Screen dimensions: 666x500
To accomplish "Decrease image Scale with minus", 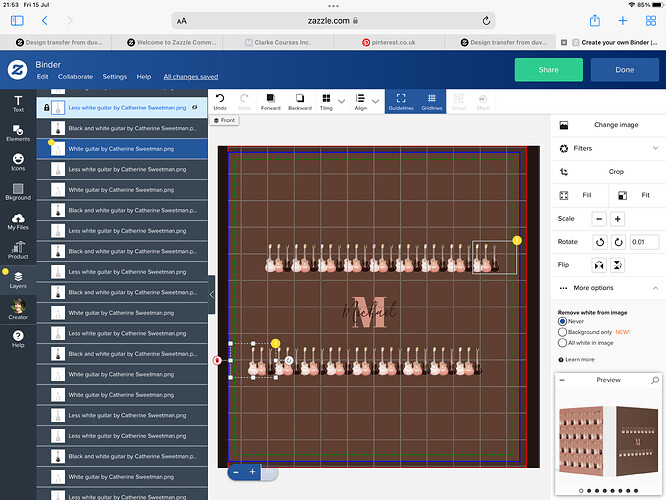I will point(599,219).
